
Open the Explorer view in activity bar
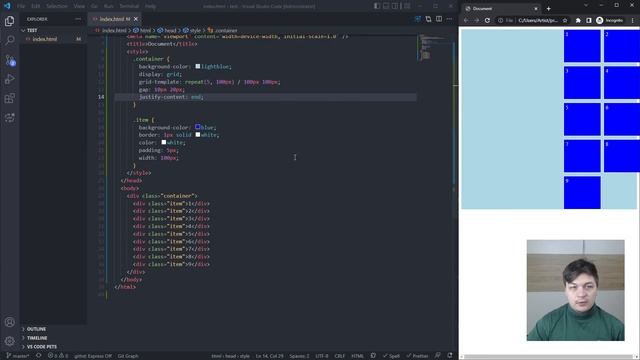pyautogui.click(x=9, y=21)
